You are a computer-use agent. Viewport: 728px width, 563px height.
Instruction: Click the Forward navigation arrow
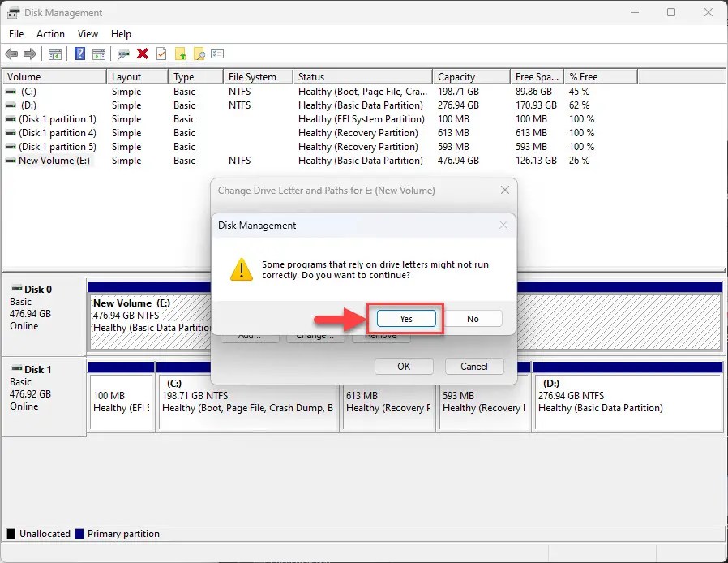tap(29, 54)
